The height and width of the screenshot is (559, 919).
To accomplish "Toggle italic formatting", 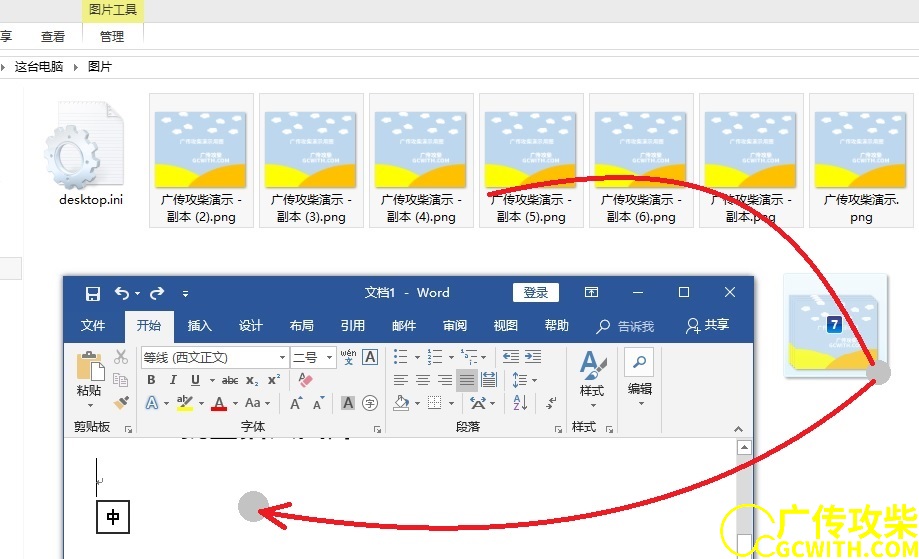I will pos(173,380).
